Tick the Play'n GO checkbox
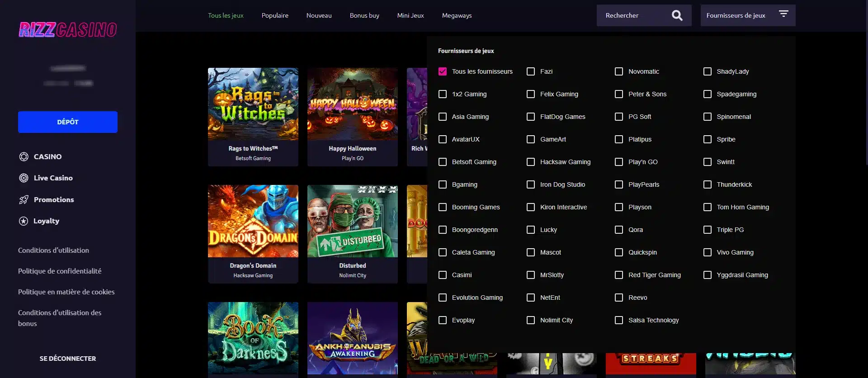Image resolution: width=868 pixels, height=378 pixels. tap(619, 162)
